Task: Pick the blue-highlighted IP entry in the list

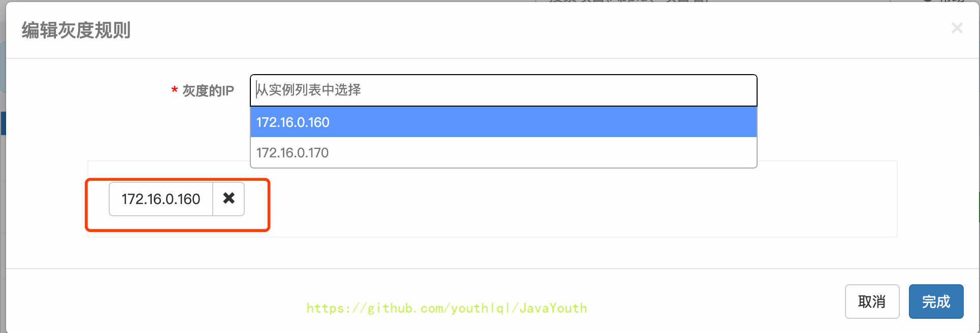Action: [x=503, y=122]
